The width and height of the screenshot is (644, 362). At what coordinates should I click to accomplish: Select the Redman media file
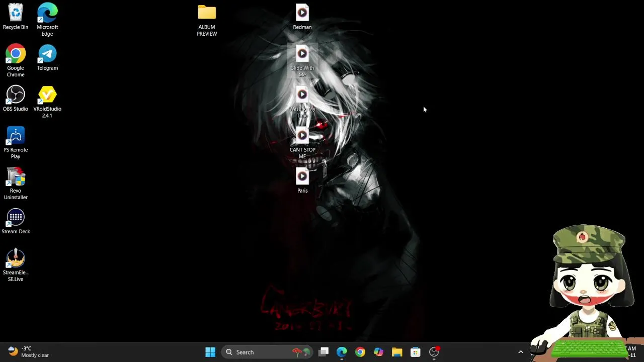tap(302, 17)
